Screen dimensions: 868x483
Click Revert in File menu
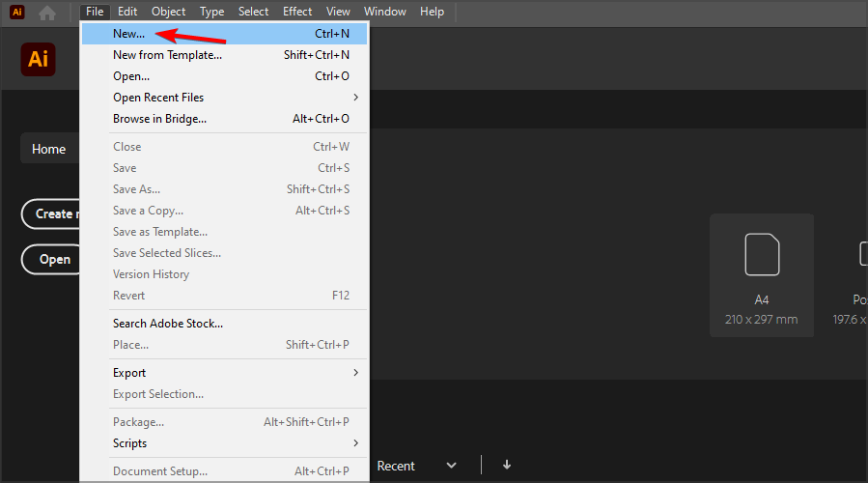point(224,296)
